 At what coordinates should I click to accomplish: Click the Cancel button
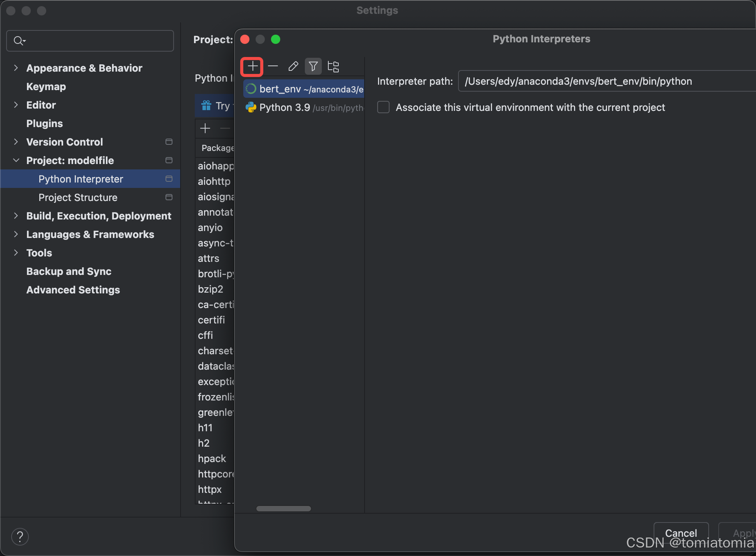(x=681, y=533)
